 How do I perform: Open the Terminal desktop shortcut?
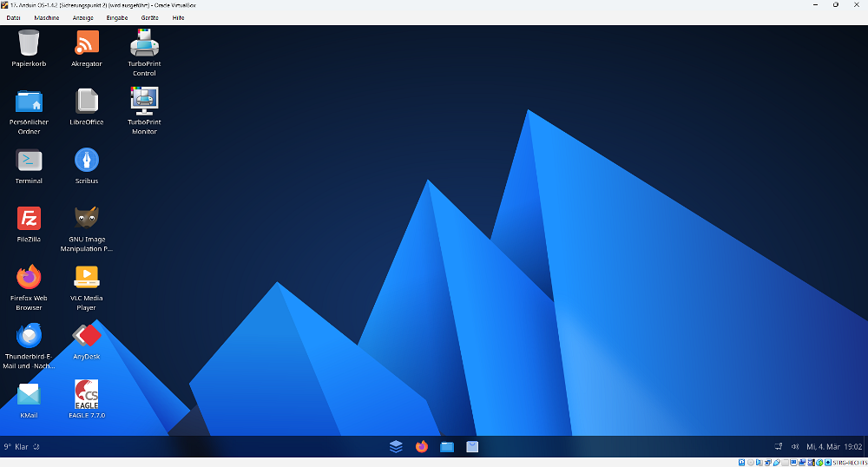coord(29,161)
